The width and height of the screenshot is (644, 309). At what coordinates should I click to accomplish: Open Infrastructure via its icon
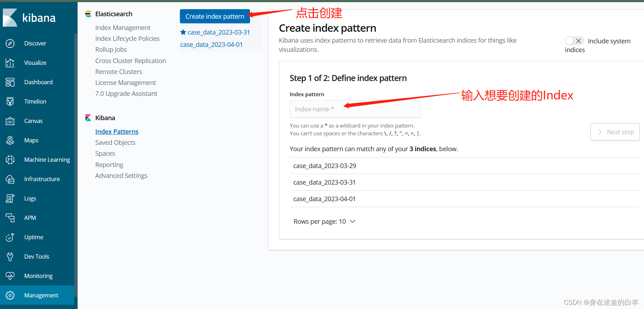(10, 179)
